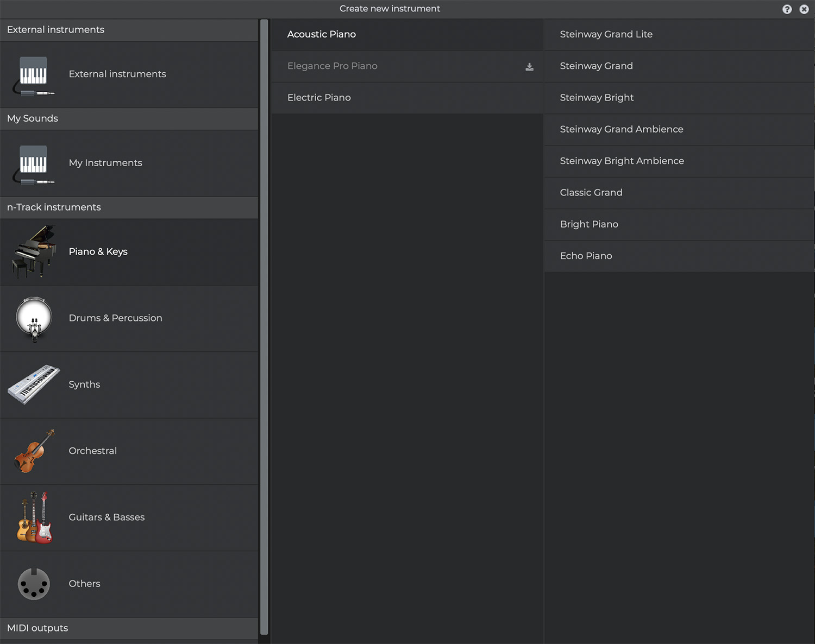Viewport: 815px width, 644px height.
Task: Select the Electric Piano subcategory
Action: pyautogui.click(x=319, y=98)
